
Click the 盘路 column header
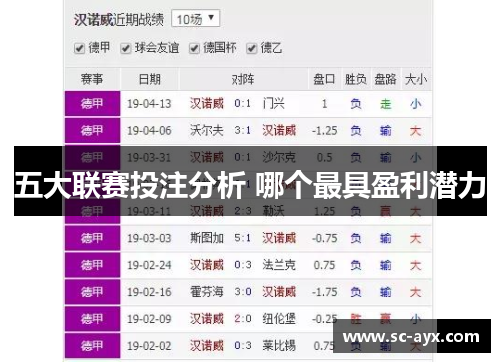385,79
